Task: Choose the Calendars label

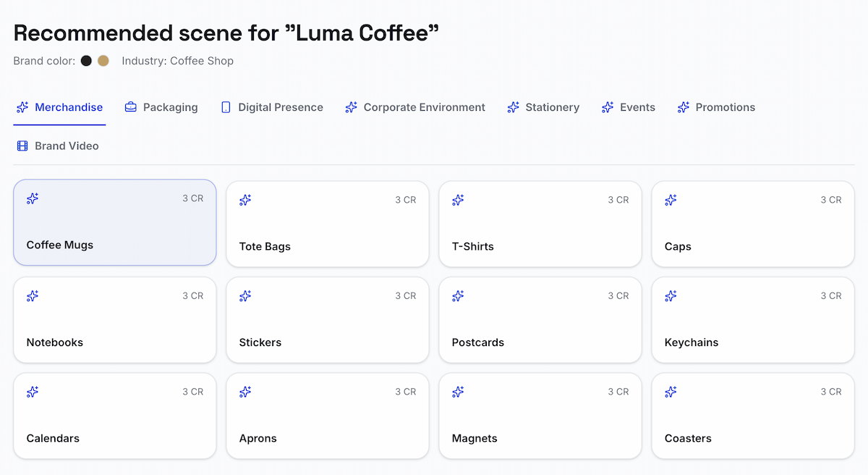Action: [53, 438]
